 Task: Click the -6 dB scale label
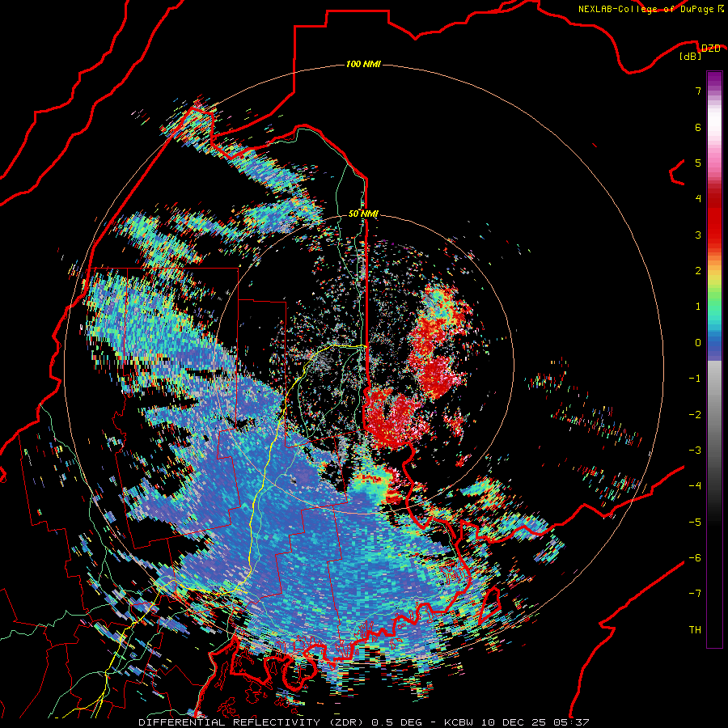point(695,558)
